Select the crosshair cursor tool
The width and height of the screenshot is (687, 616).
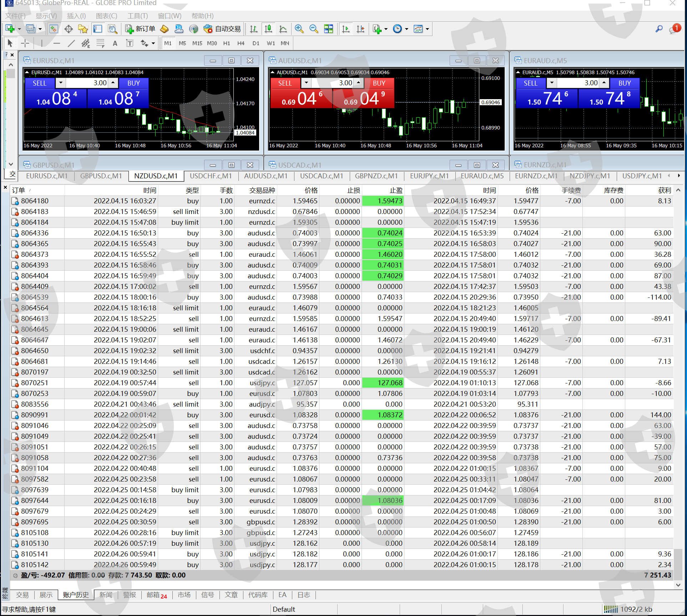25,44
